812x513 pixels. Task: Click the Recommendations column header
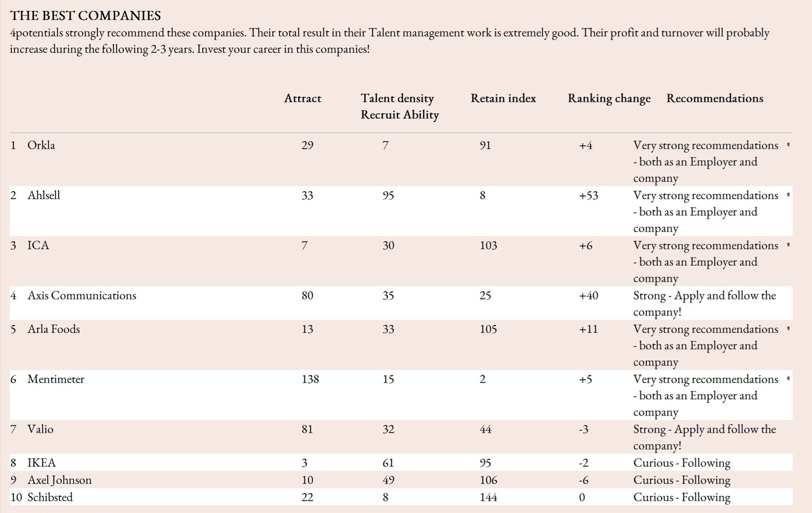[715, 99]
